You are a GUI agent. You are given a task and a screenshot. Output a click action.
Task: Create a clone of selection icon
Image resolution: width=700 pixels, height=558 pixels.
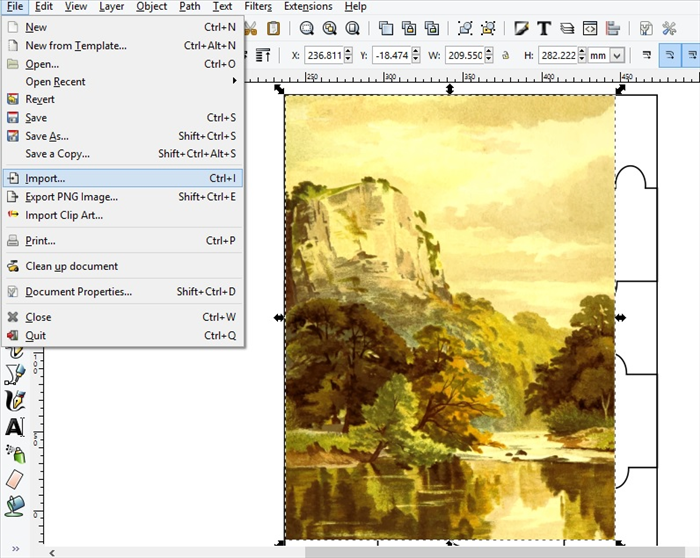point(409,29)
